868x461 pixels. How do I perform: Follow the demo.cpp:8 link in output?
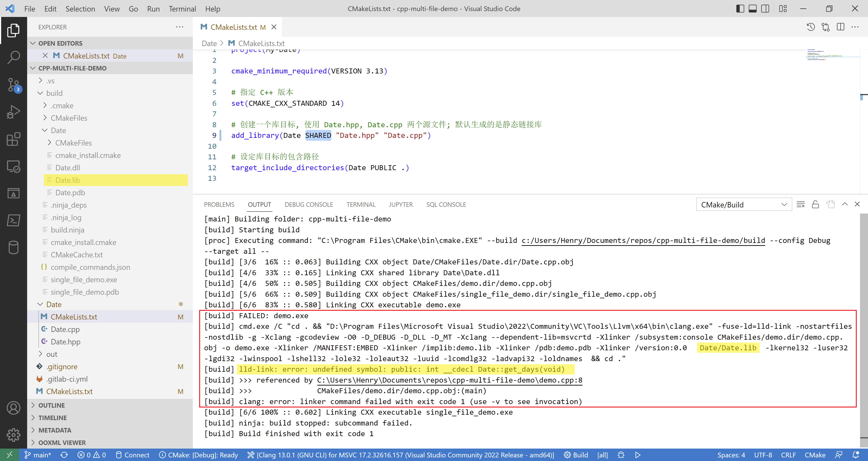click(450, 380)
